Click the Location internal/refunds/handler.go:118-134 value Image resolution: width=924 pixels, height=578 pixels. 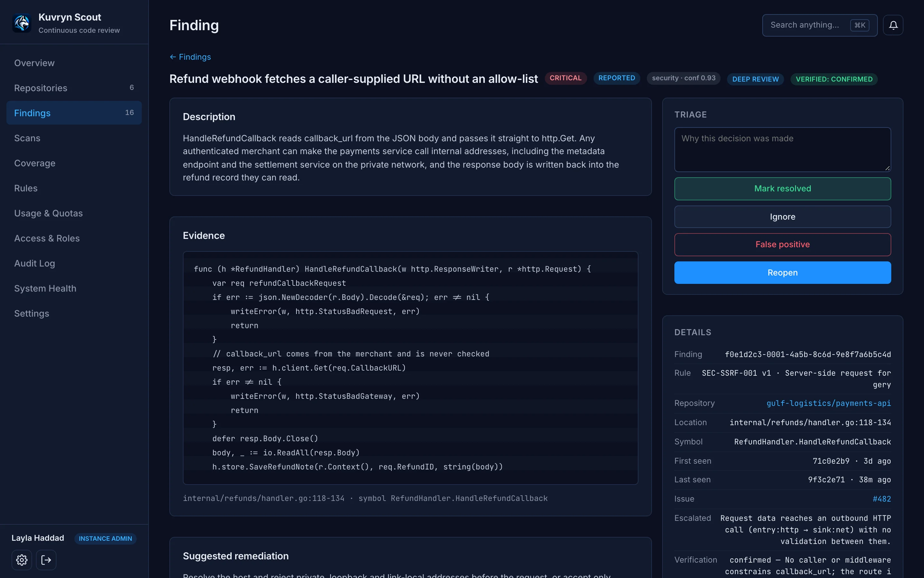click(810, 422)
